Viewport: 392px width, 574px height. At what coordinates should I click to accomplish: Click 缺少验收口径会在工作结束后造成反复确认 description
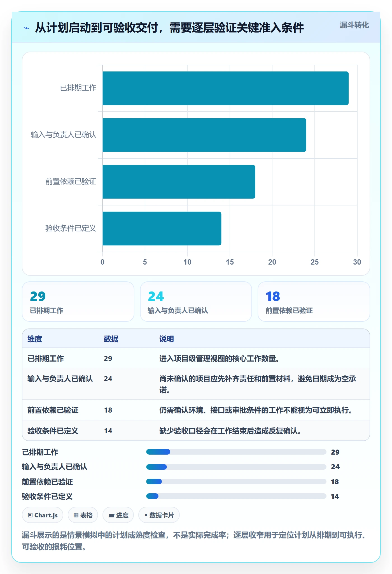point(230,431)
